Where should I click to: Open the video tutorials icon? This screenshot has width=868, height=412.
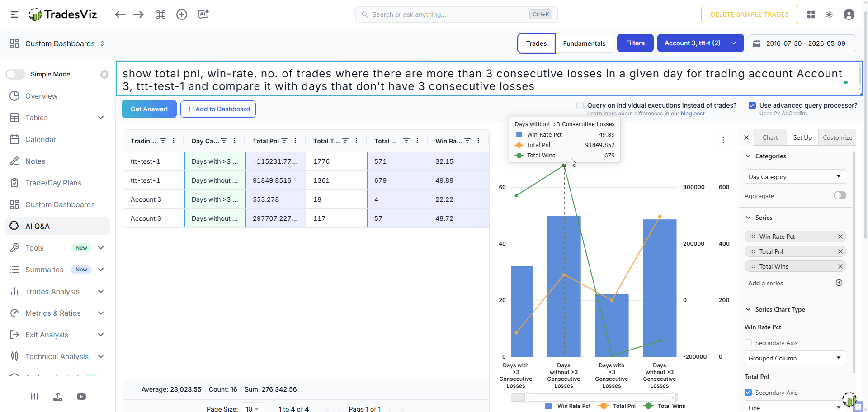point(81,397)
